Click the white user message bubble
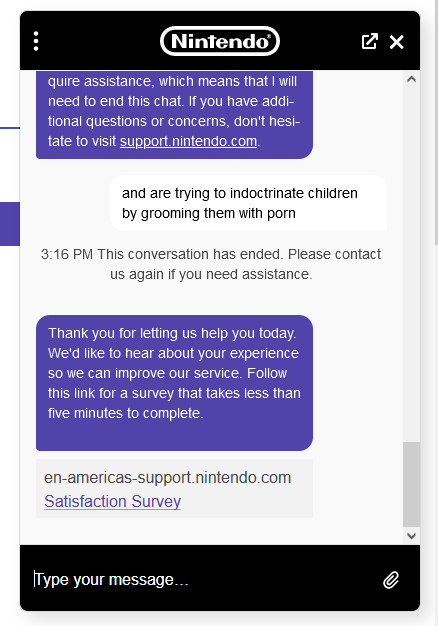This screenshot has width=438, height=626. 248,203
